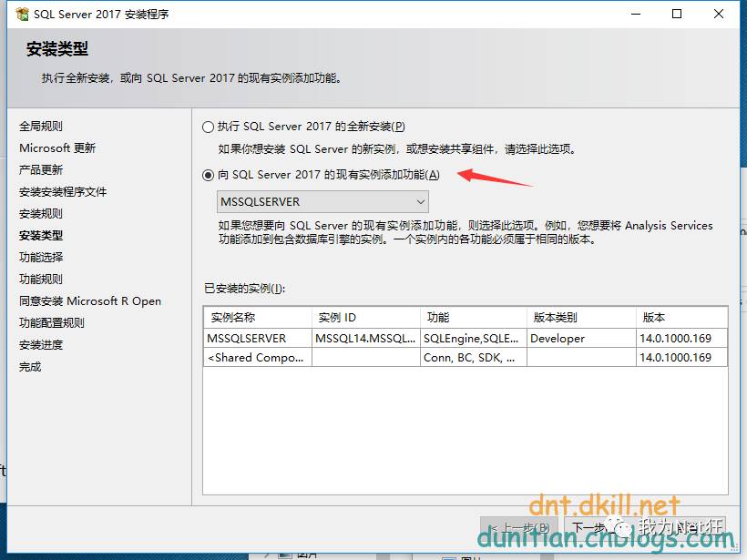Click the 已安装的实例 label
The width and height of the screenshot is (747, 560).
pyautogui.click(x=244, y=289)
